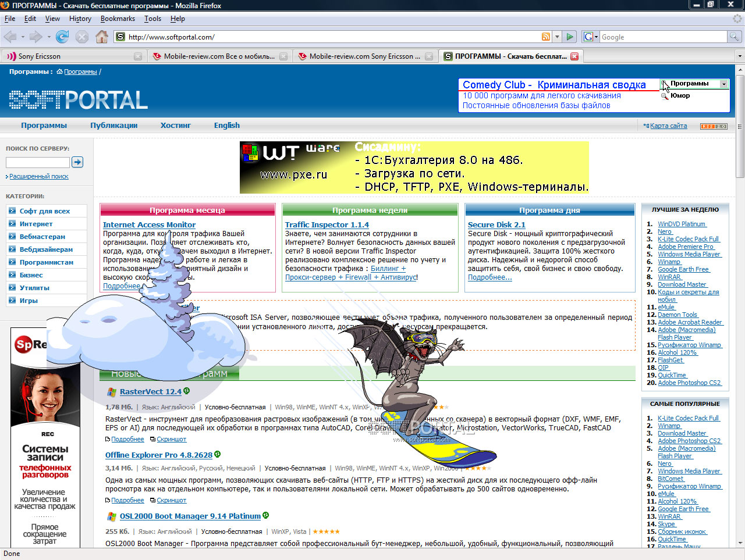Open the File menu
The image size is (745, 560).
(10, 19)
